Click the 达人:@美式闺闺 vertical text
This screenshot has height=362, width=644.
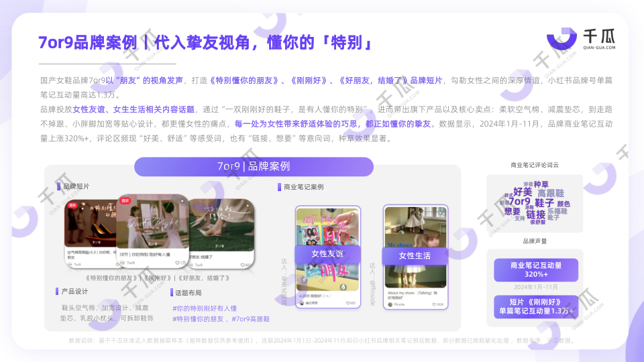284,282
